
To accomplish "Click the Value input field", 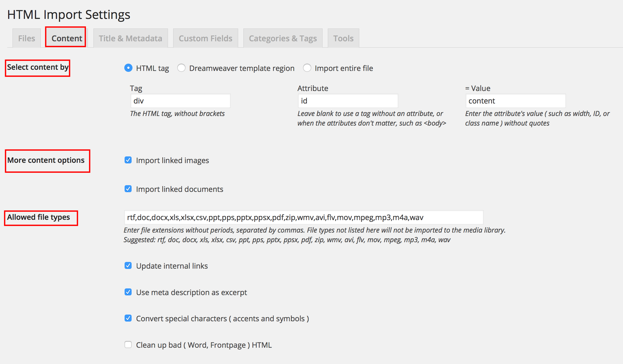I will coord(515,101).
